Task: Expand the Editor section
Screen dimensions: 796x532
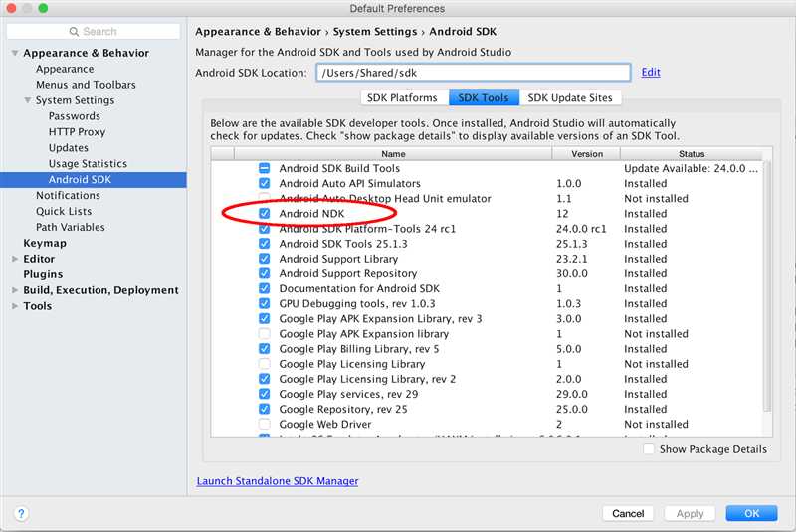Action: (15, 259)
